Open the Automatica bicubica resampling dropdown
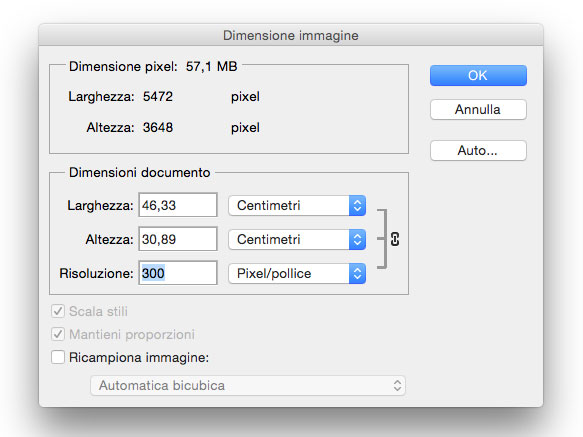 point(248,385)
